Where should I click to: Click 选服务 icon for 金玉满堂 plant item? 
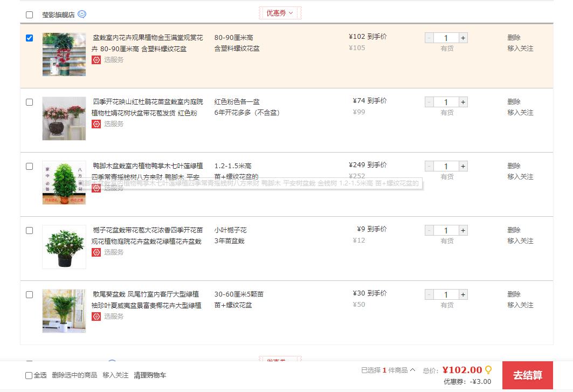tap(96, 60)
